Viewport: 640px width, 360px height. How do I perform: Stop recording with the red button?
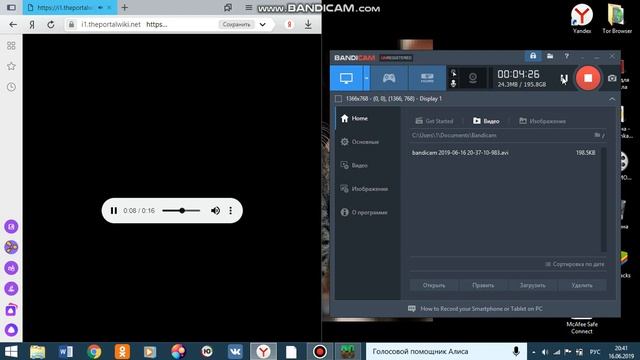point(588,78)
